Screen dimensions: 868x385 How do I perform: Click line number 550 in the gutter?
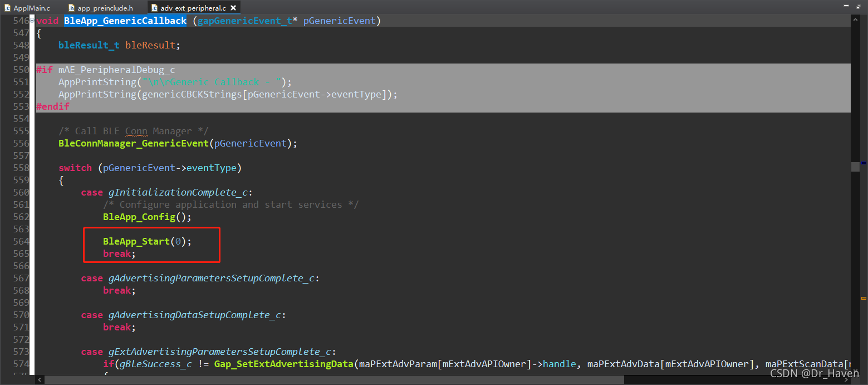click(21, 70)
